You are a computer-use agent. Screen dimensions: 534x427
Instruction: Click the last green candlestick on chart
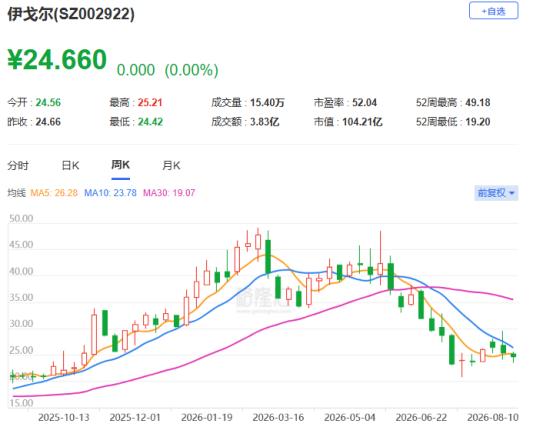(513, 355)
